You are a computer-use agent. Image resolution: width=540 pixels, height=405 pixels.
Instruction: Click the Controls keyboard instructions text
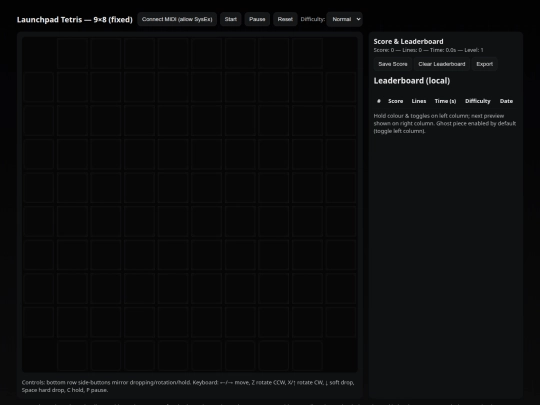[188, 386]
